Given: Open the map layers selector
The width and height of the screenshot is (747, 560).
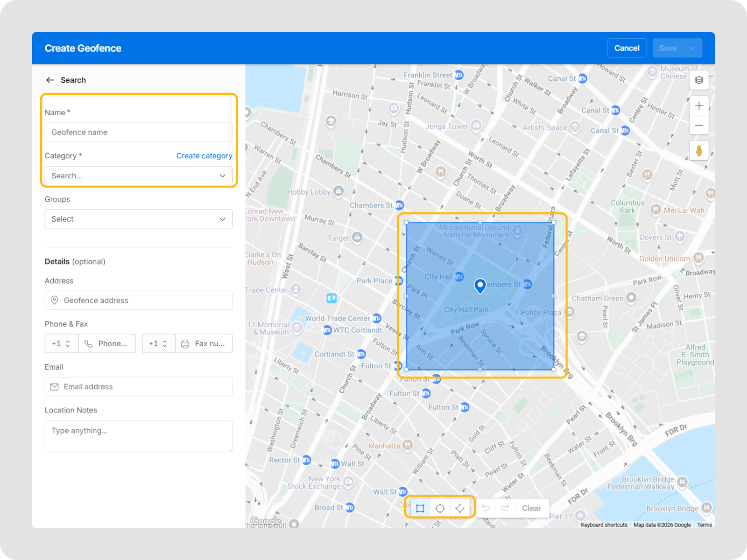Looking at the screenshot, I should point(699,80).
